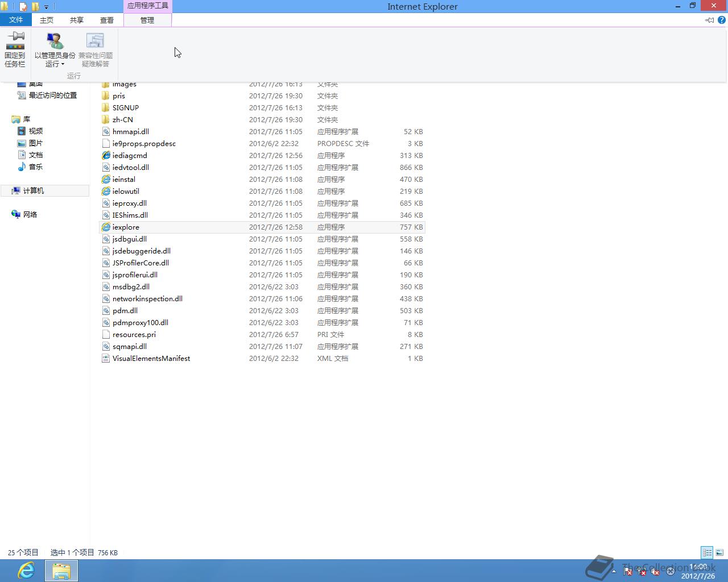Select the ieinstal application icon
The width and height of the screenshot is (728, 582).
(x=106, y=179)
